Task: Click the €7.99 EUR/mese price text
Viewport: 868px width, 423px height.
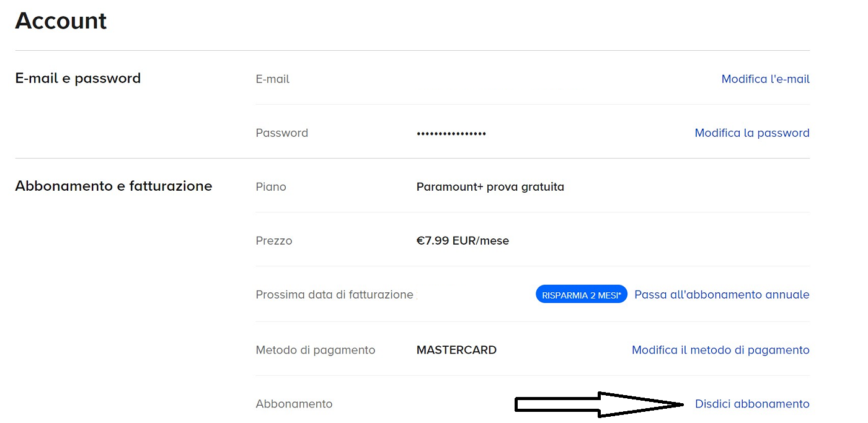Action: [463, 240]
